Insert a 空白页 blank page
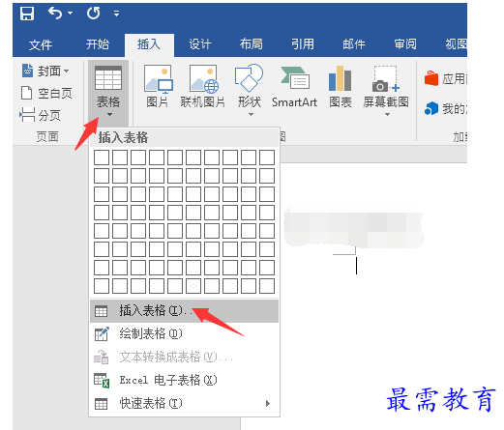This screenshot has height=430, width=504. point(46,94)
